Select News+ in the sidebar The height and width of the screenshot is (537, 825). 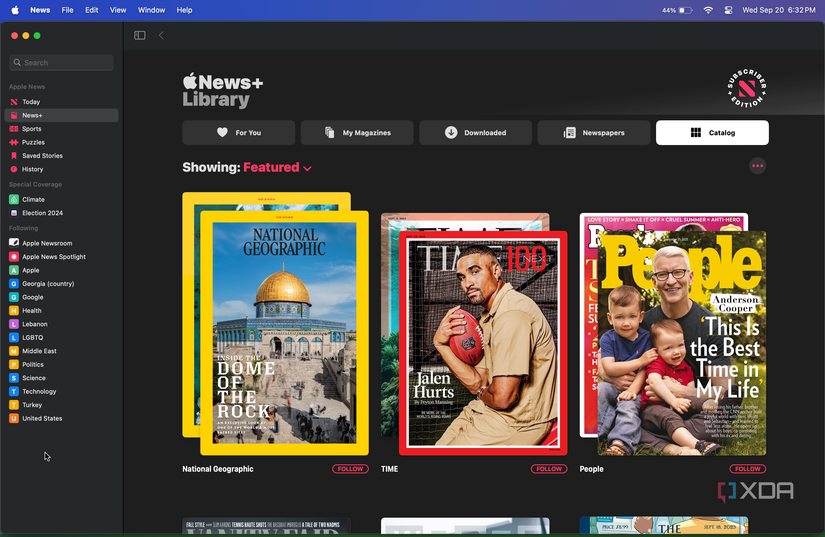62,115
